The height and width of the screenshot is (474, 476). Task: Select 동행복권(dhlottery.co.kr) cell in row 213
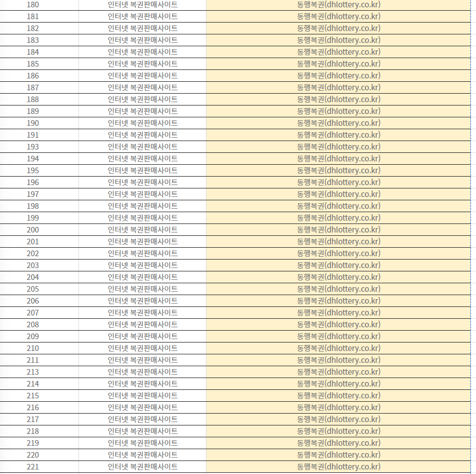click(338, 372)
